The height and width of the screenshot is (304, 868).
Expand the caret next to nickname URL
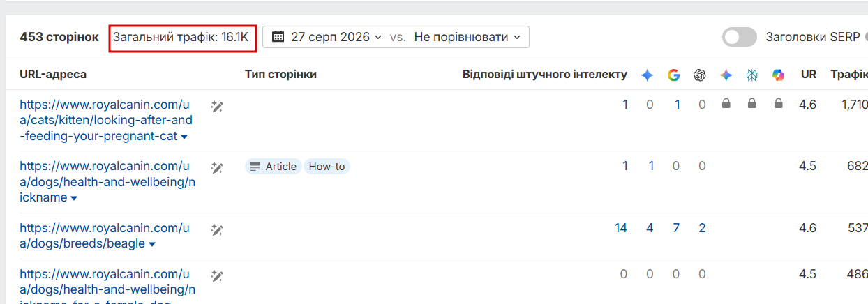(x=74, y=199)
